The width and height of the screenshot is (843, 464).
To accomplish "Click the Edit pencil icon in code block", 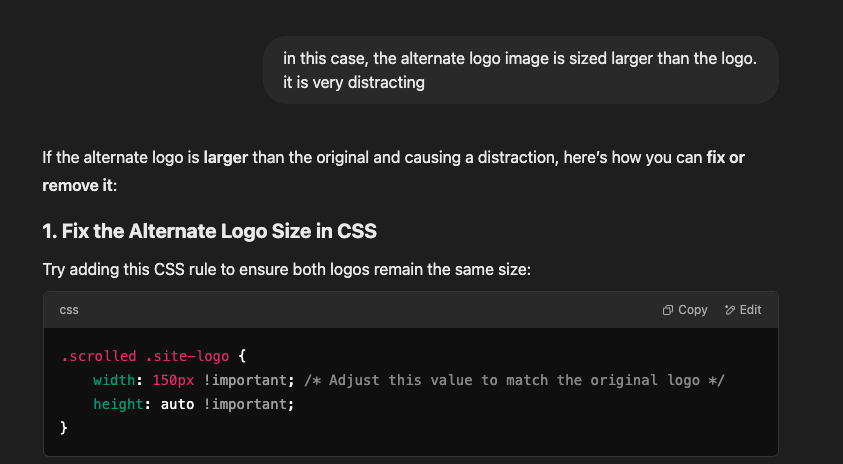I will coord(730,310).
